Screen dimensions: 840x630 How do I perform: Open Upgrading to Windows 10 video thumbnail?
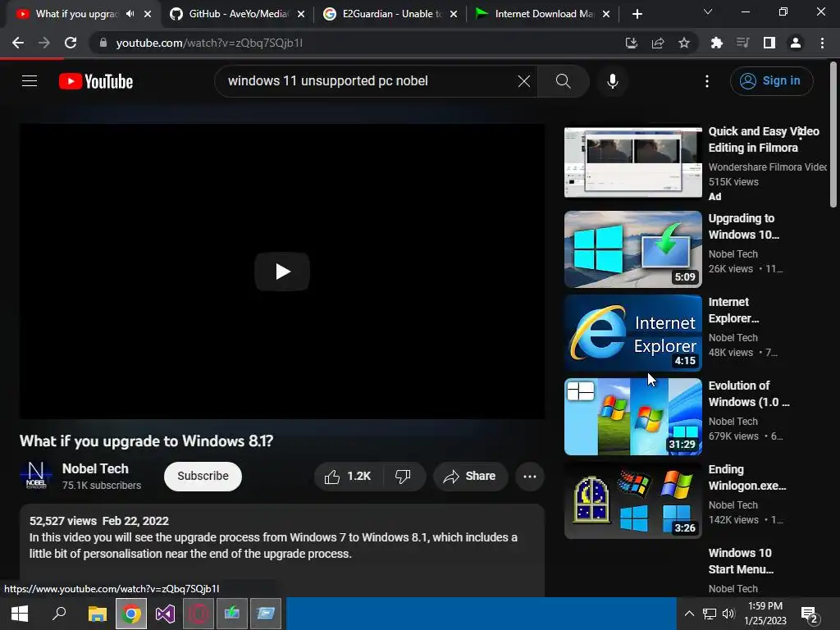point(632,249)
